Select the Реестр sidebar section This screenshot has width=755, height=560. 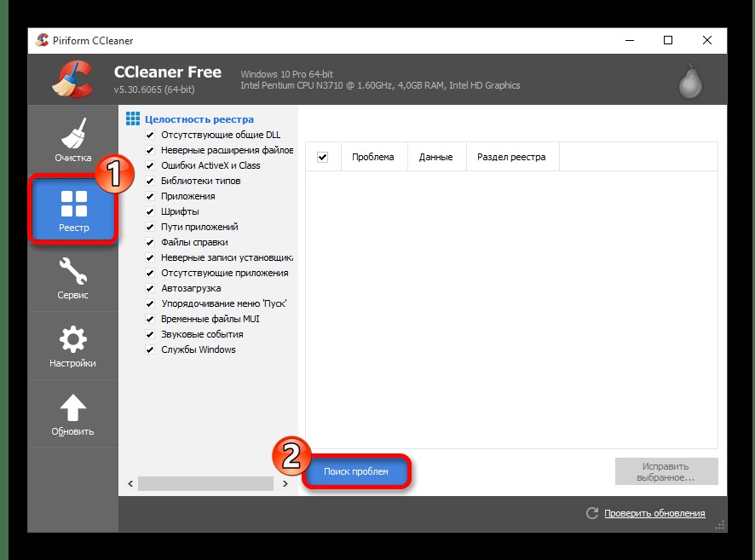pos(72,210)
